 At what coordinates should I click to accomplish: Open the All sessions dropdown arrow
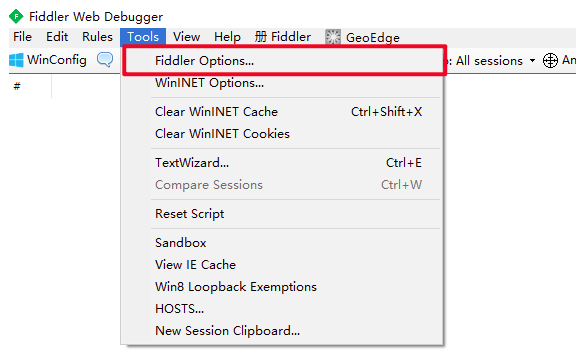(532, 61)
